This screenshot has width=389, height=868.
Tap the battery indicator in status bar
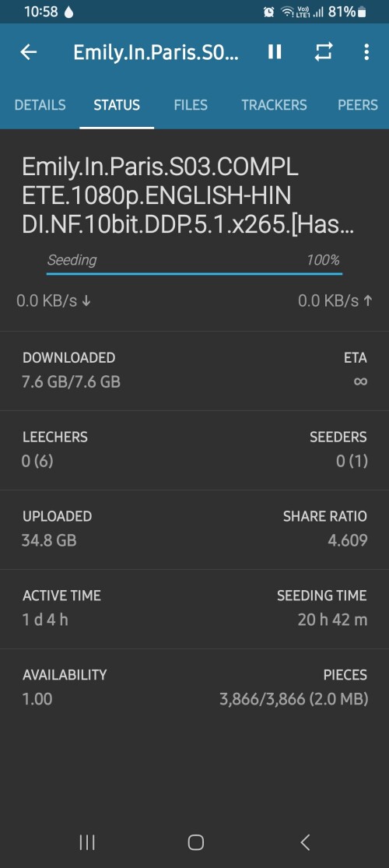click(362, 12)
